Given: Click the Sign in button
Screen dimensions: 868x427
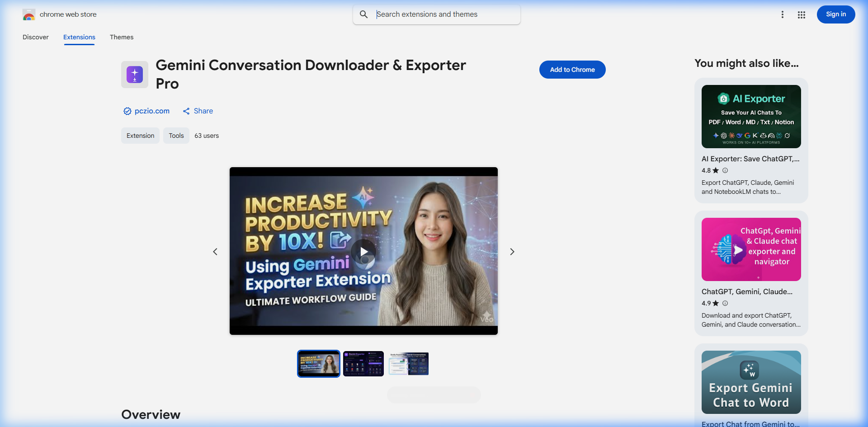Looking at the screenshot, I should tap(836, 14).
